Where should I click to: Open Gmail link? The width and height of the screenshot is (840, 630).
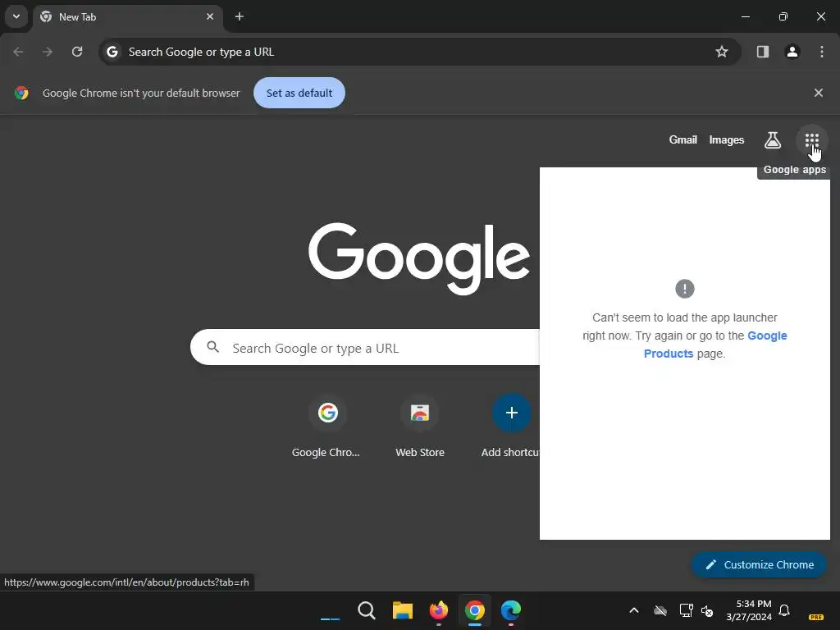[682, 139]
